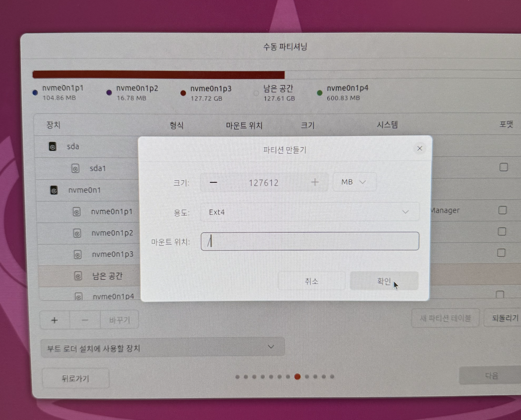Click the 16.78 MB size legend text

(x=132, y=98)
